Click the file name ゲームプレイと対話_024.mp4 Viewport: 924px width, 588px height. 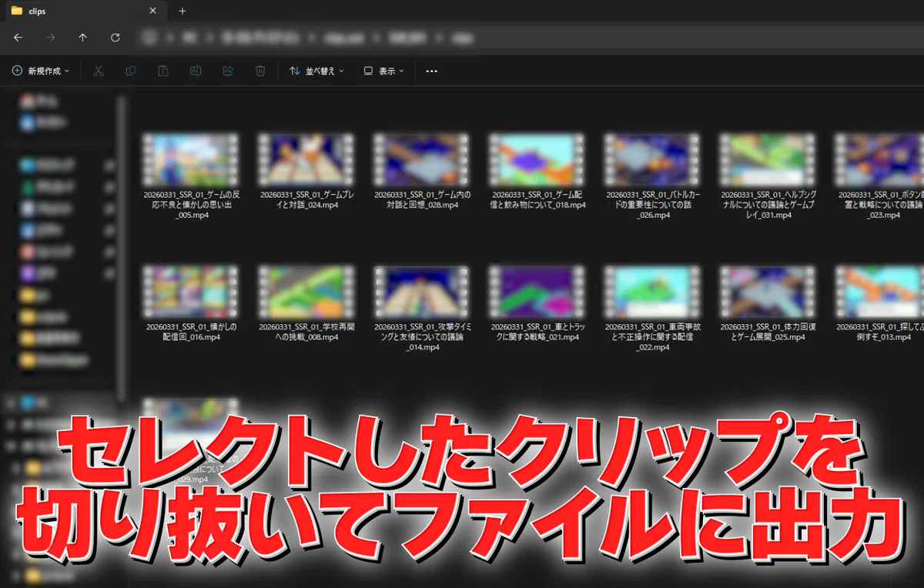(306, 200)
